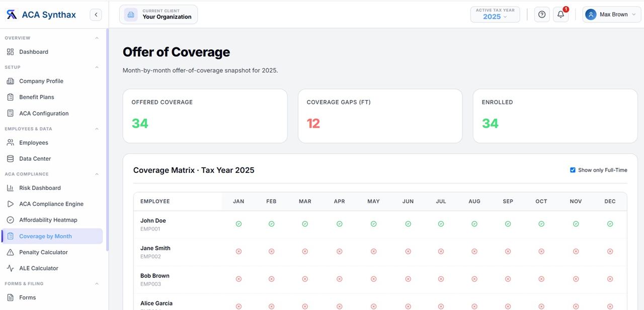The width and height of the screenshot is (644, 310).
Task: Click the Dashboard grid icon
Action: [x=10, y=52]
